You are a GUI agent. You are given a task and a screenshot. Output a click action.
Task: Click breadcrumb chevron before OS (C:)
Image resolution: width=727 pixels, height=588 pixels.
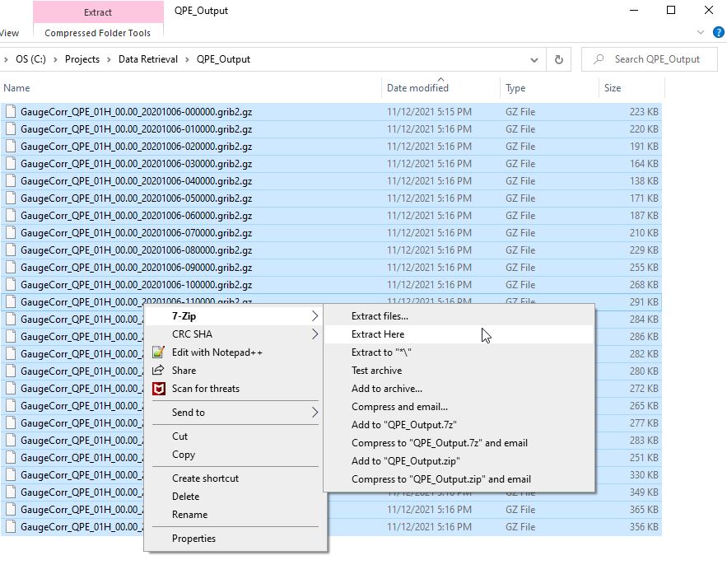6,59
